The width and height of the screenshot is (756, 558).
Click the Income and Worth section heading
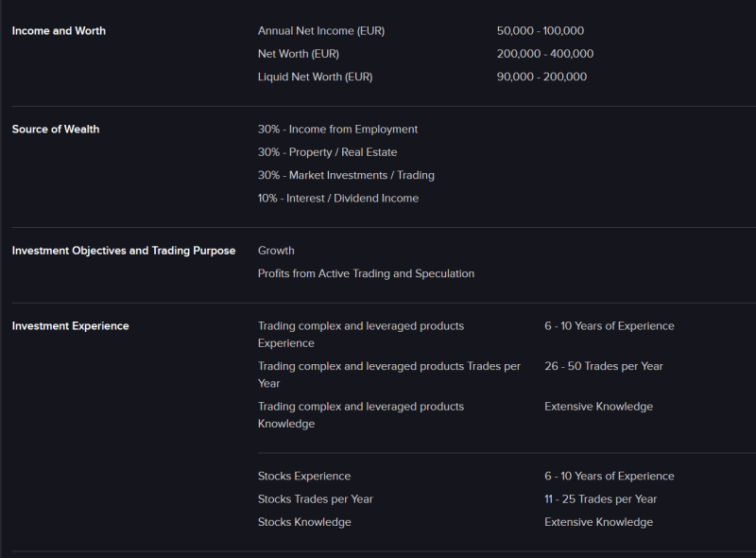coord(59,31)
